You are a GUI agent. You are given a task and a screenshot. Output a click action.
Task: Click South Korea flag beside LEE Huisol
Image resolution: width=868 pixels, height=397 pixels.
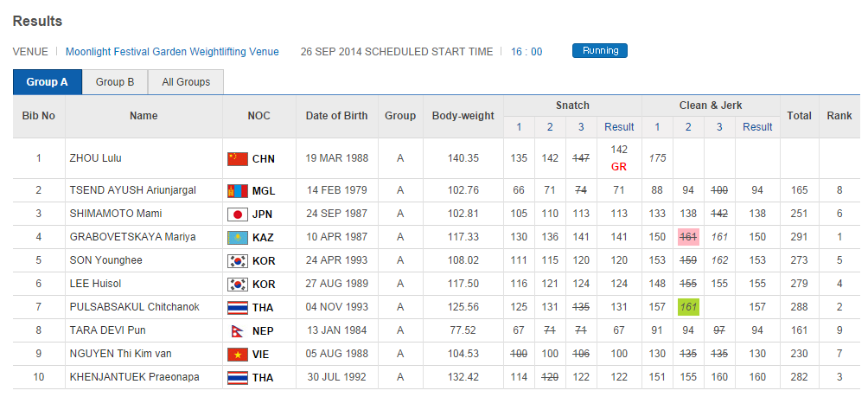[x=237, y=284]
